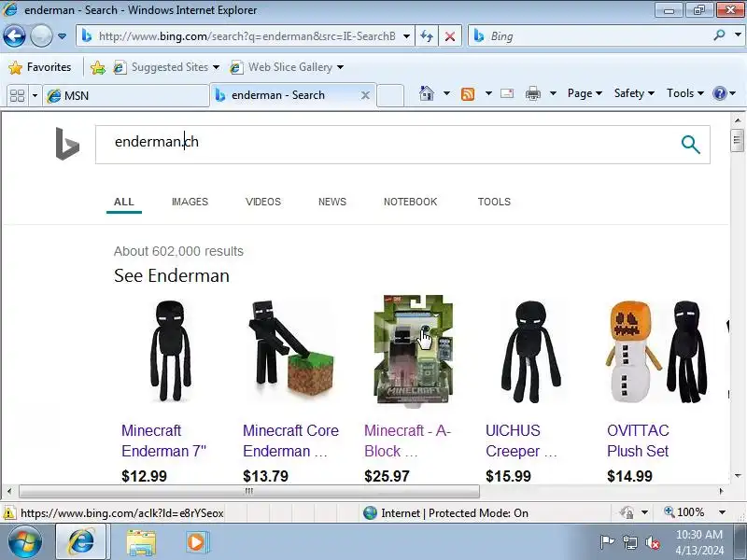Expand the Home button dropdown arrow
Viewport: 747px width, 560px height.
446,93
